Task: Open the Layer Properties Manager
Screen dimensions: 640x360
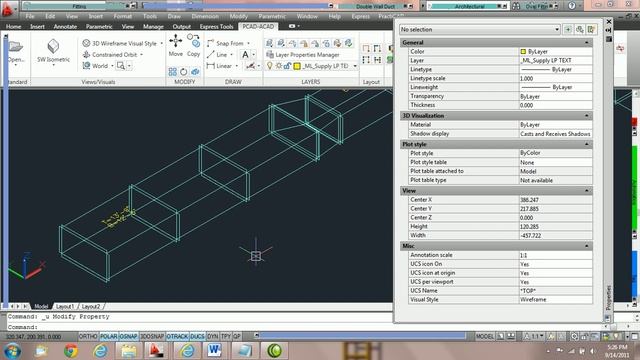Action: coord(302,55)
